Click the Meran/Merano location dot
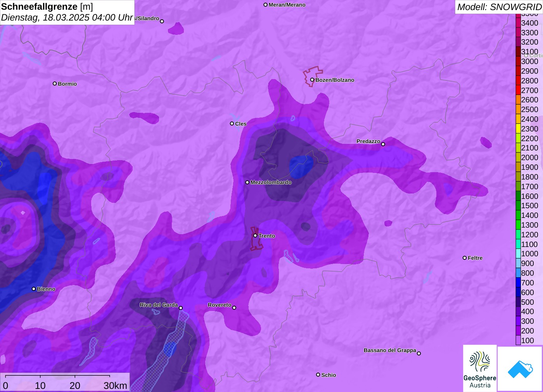Screen dimensions: 543x392 click(x=266, y=5)
